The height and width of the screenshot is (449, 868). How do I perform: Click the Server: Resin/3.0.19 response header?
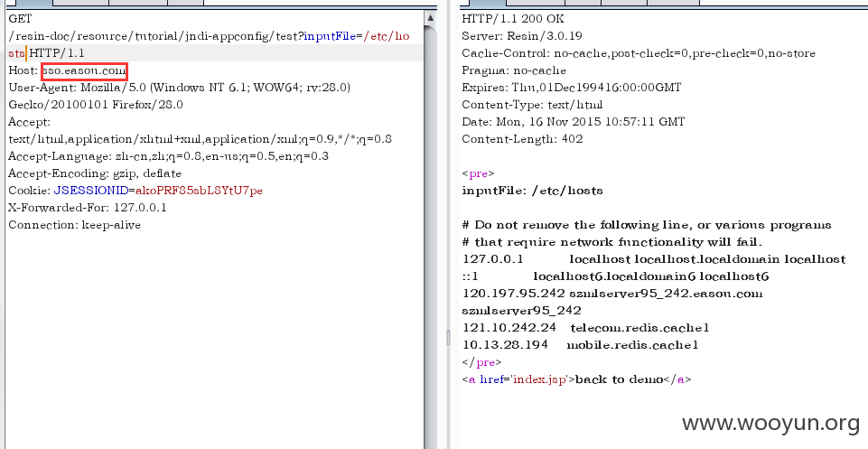point(522,36)
